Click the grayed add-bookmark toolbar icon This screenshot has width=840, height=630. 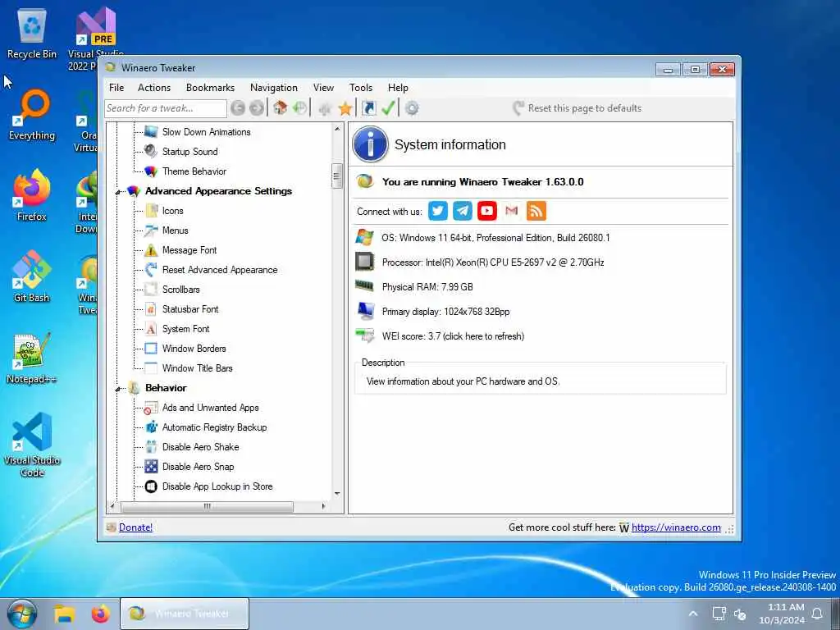(325, 109)
